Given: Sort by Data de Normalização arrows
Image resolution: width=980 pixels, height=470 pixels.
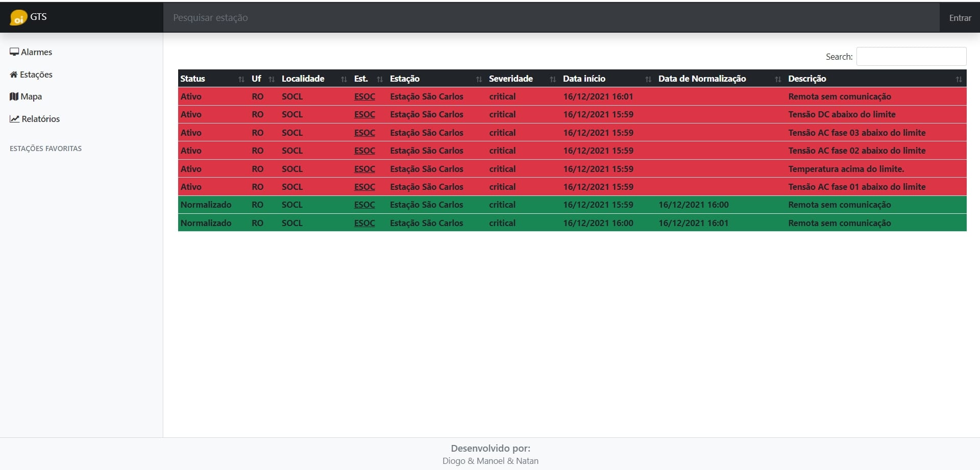Looking at the screenshot, I should pos(778,79).
